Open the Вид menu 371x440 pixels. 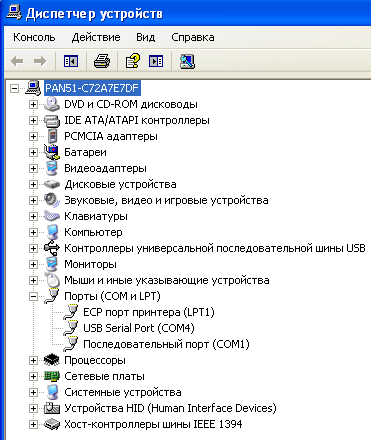pos(145,37)
